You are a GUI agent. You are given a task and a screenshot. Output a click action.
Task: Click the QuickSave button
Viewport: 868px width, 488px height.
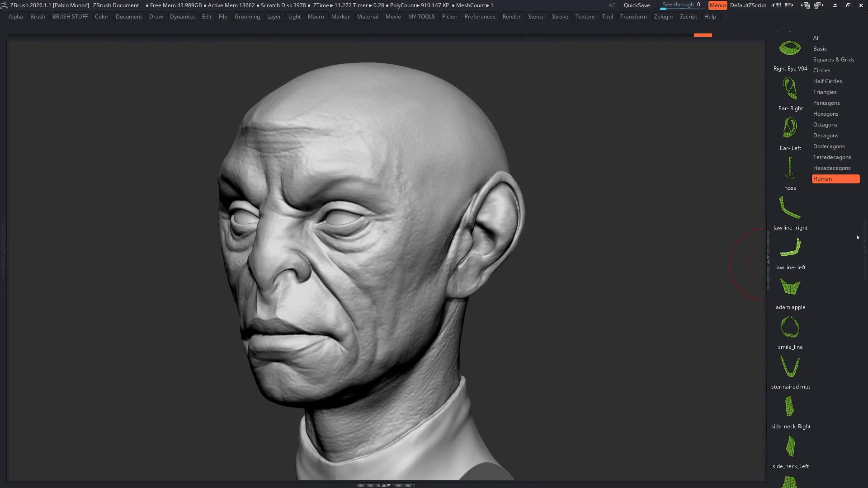[637, 5]
